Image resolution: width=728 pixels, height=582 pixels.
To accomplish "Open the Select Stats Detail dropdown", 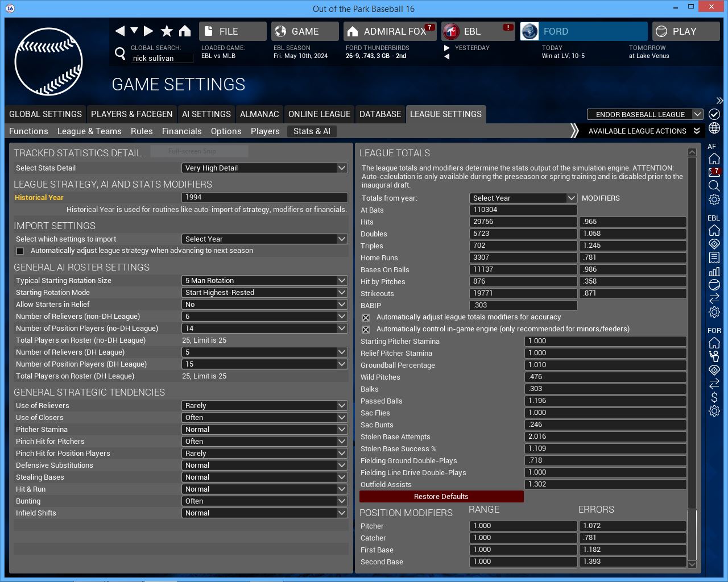I will [x=264, y=168].
